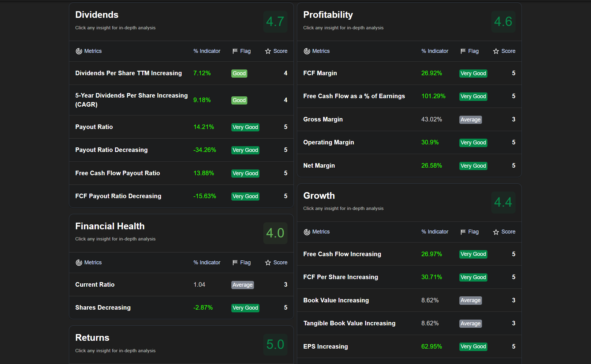Click the Flag icon in Financial Health header
The image size is (591, 364).
point(235,263)
